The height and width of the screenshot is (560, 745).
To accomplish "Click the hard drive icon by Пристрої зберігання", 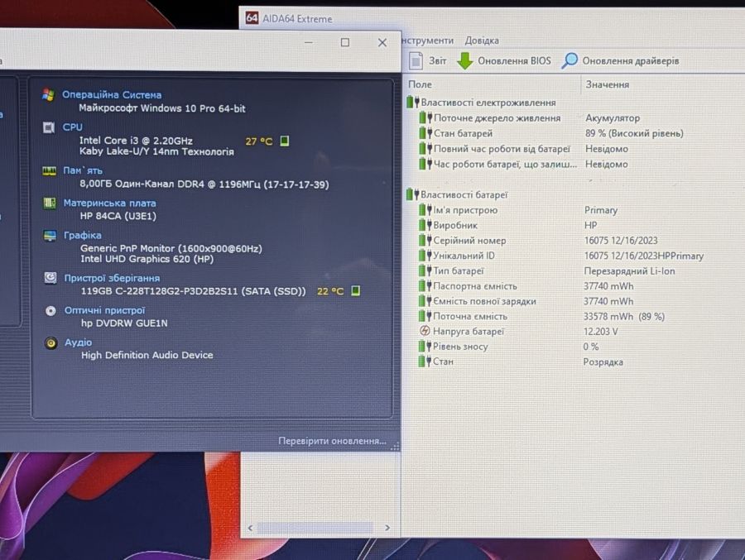I will click(x=50, y=278).
